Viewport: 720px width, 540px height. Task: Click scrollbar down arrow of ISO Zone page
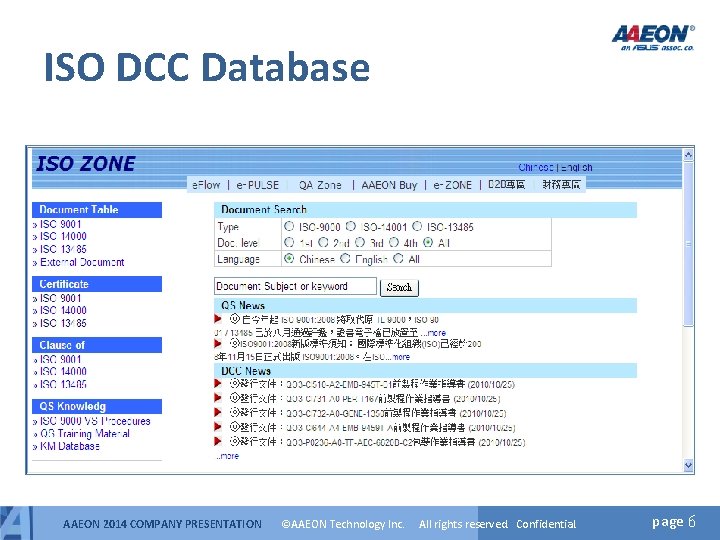coord(688,466)
